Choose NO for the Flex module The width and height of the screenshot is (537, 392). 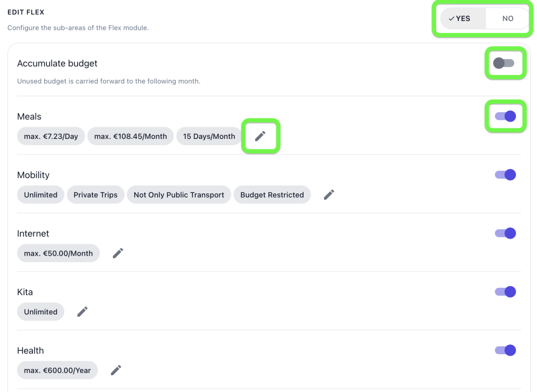pyautogui.click(x=508, y=18)
